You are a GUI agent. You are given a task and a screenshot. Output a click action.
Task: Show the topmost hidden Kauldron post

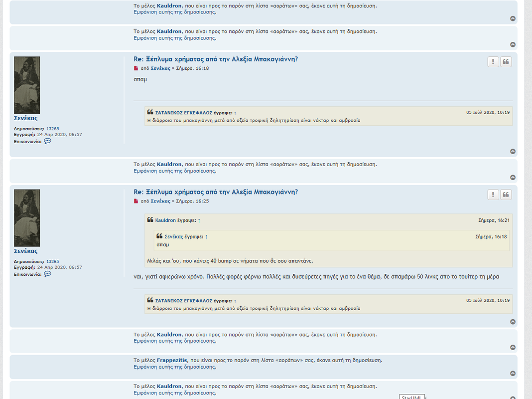coord(175,12)
